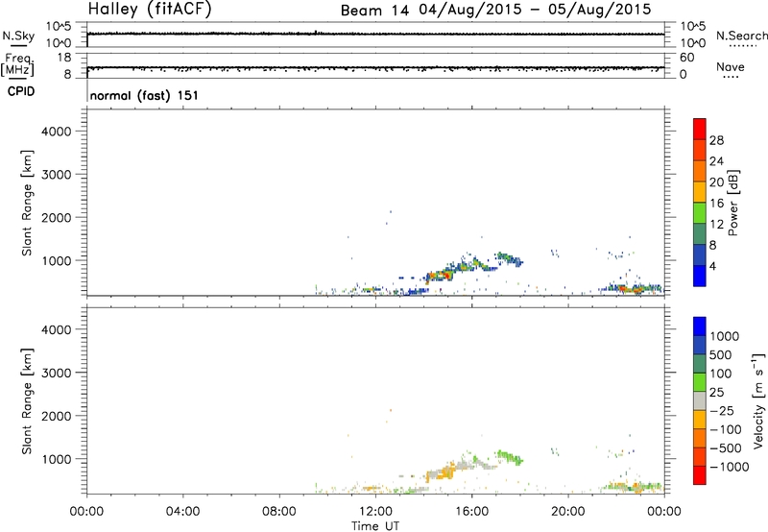The width and height of the screenshot is (768, 532).
Task: Click the '05/Aug/2015' end date in the title
Action: pos(600,10)
